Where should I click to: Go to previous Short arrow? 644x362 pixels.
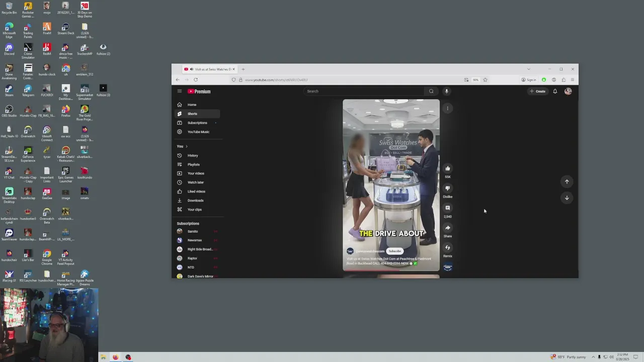pyautogui.click(x=567, y=182)
